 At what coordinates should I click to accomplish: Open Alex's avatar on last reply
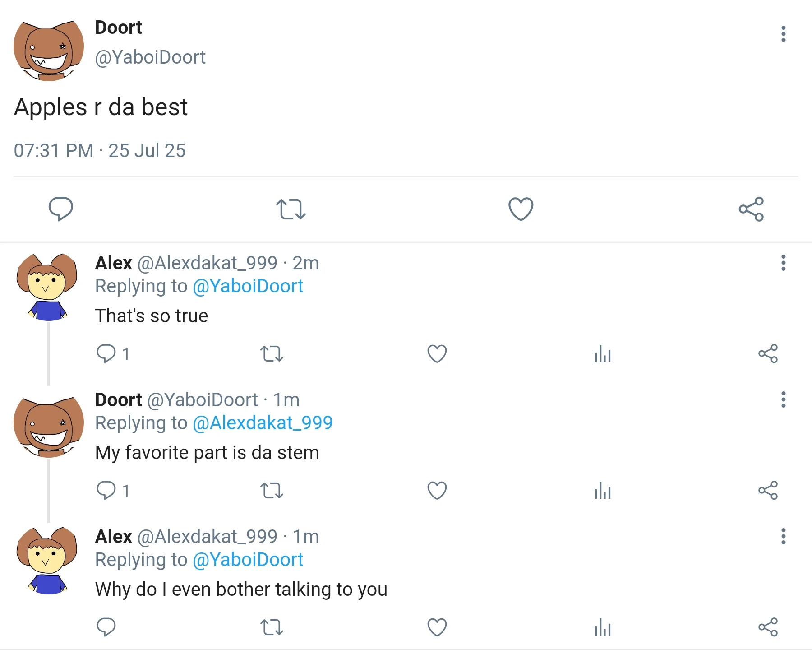(47, 560)
